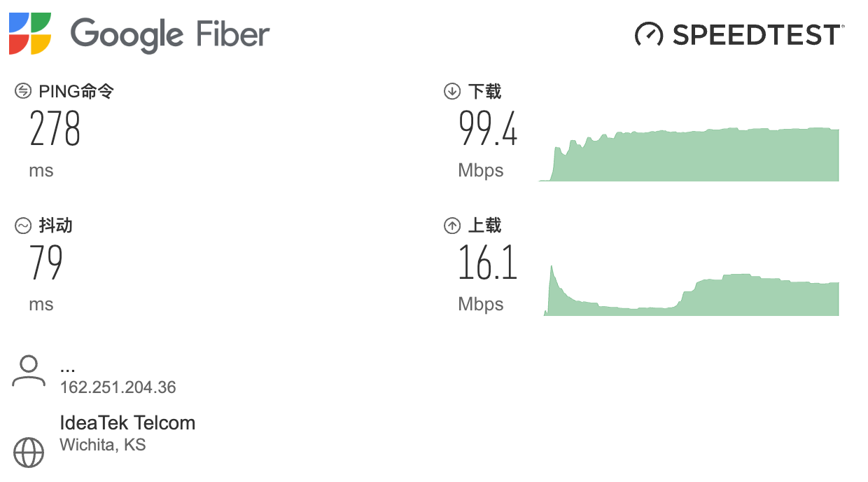Click the 99.4 download speed value

(x=488, y=129)
